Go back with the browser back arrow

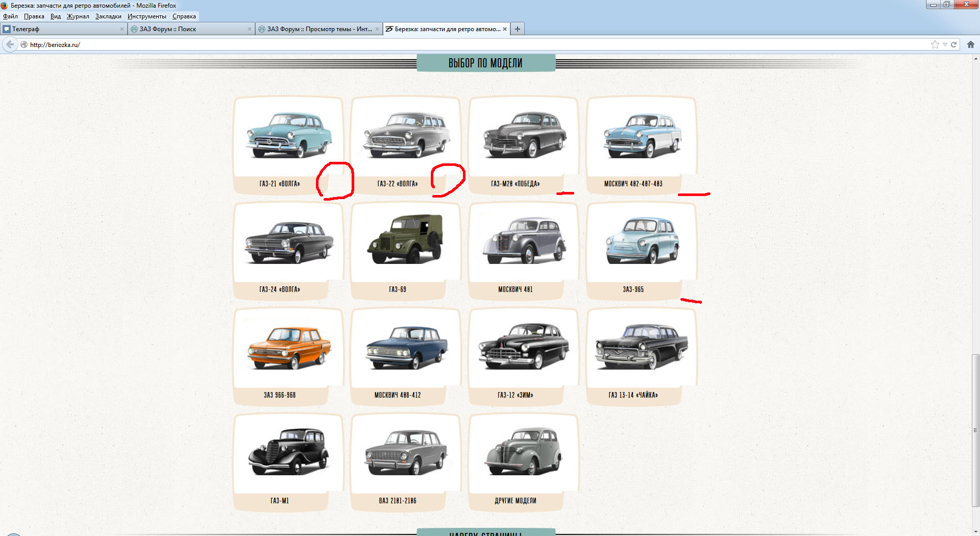point(10,44)
